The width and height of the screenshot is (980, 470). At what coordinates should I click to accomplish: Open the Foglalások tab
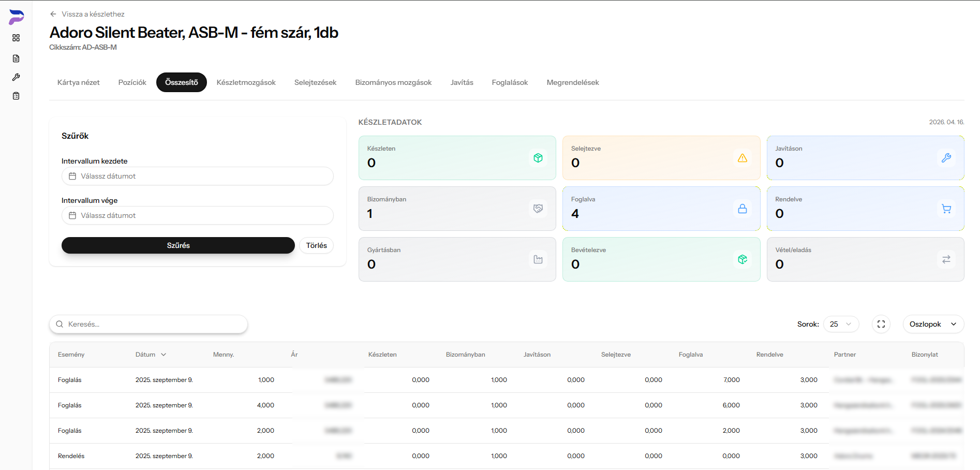click(x=510, y=82)
